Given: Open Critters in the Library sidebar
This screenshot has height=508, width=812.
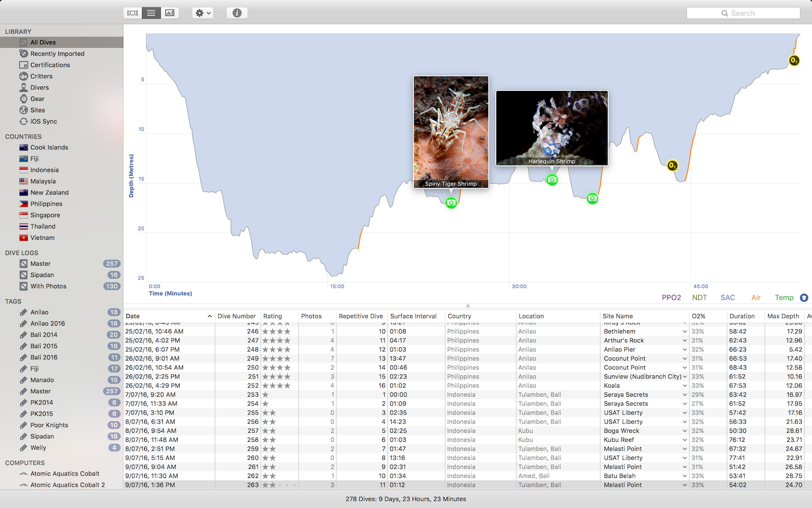Looking at the screenshot, I should 41,76.
